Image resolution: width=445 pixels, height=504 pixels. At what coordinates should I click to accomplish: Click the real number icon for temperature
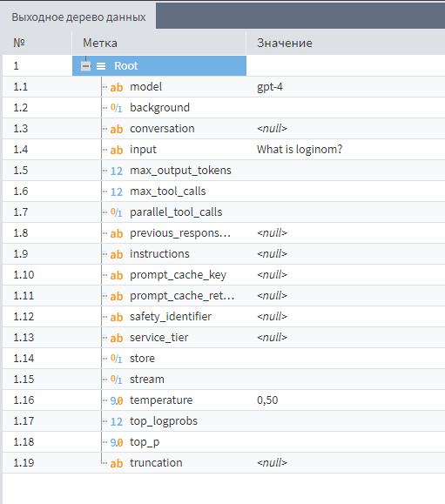[x=117, y=400]
